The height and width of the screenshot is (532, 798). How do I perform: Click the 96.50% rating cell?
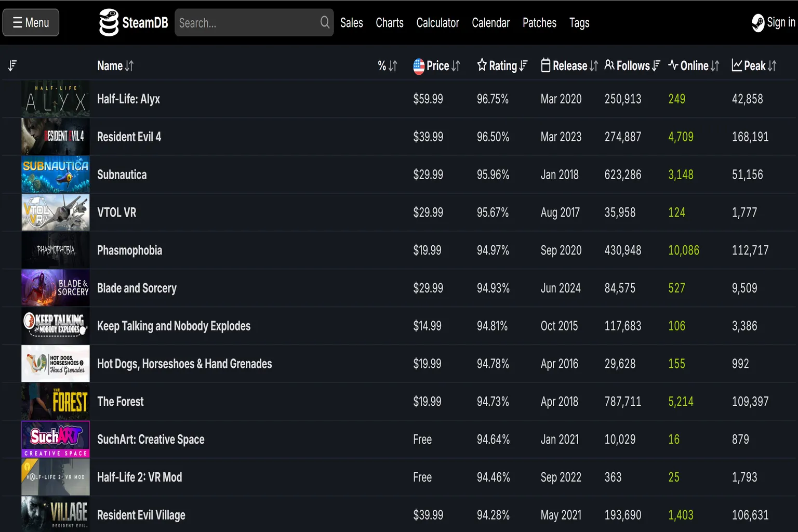[493, 137]
